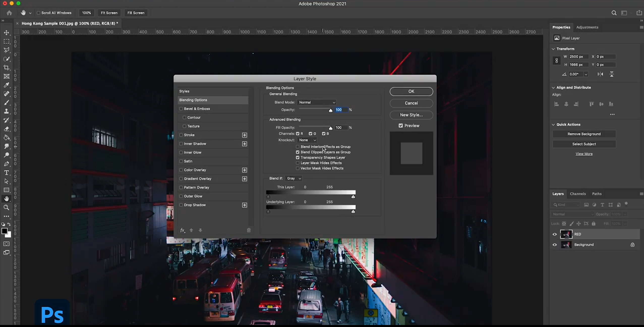
Task: Open the Adjustments tab
Action: tap(588, 27)
